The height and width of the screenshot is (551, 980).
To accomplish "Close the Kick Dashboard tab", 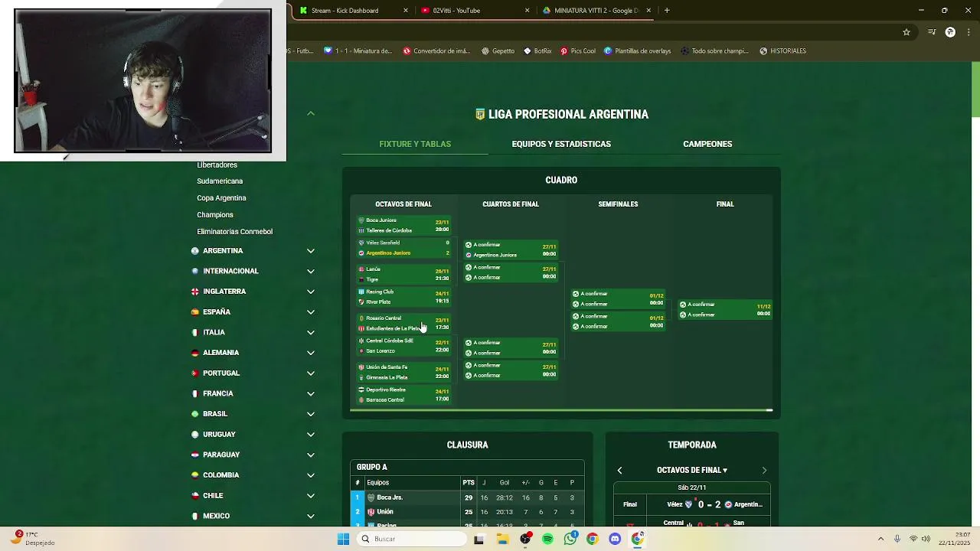I will [x=406, y=11].
